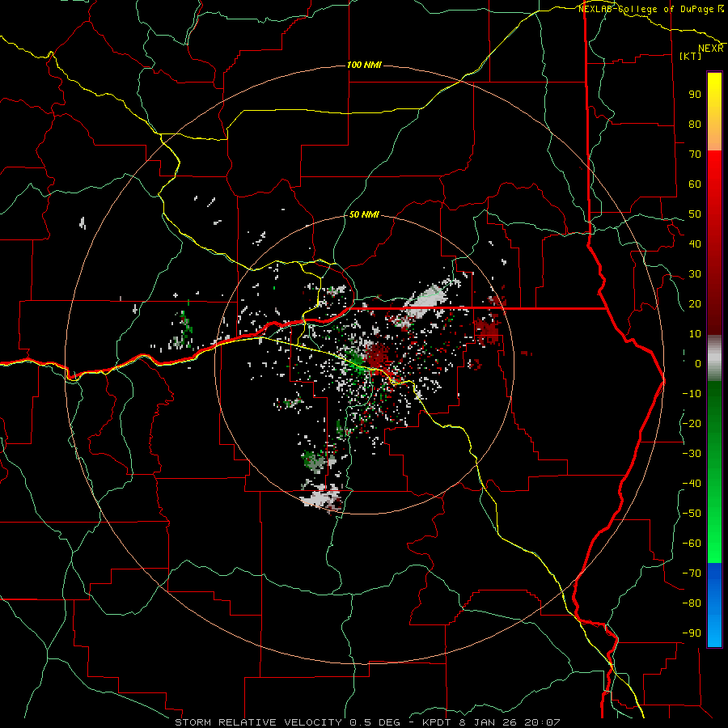Image resolution: width=728 pixels, height=728 pixels.
Task: Select the -30 value on velocity scale
Action: pos(692,454)
